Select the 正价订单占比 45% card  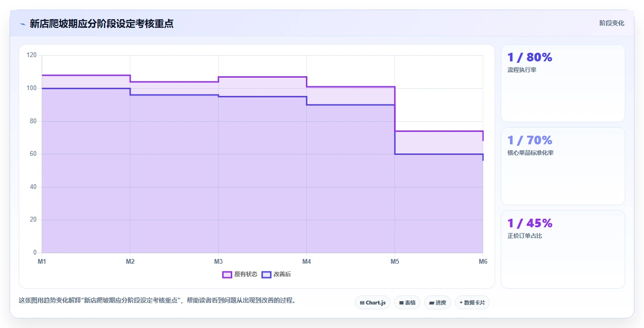click(563, 249)
